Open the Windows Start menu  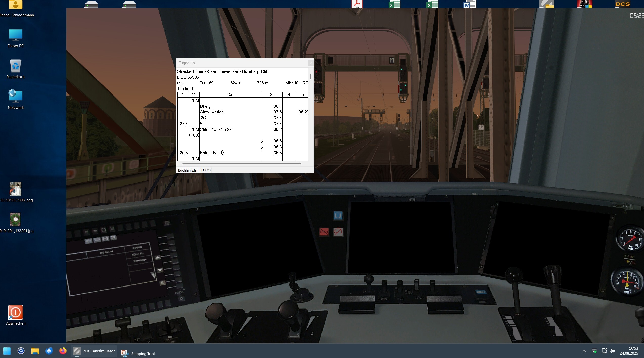click(x=7, y=351)
